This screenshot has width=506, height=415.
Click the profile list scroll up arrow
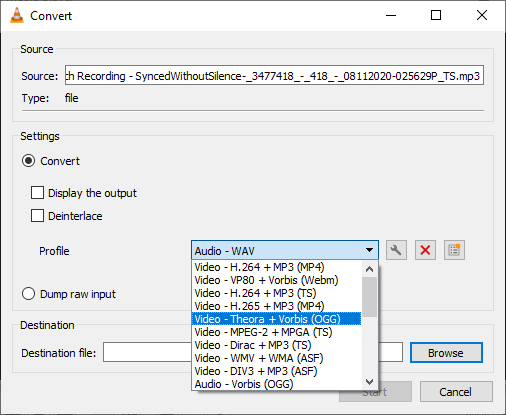coord(369,269)
